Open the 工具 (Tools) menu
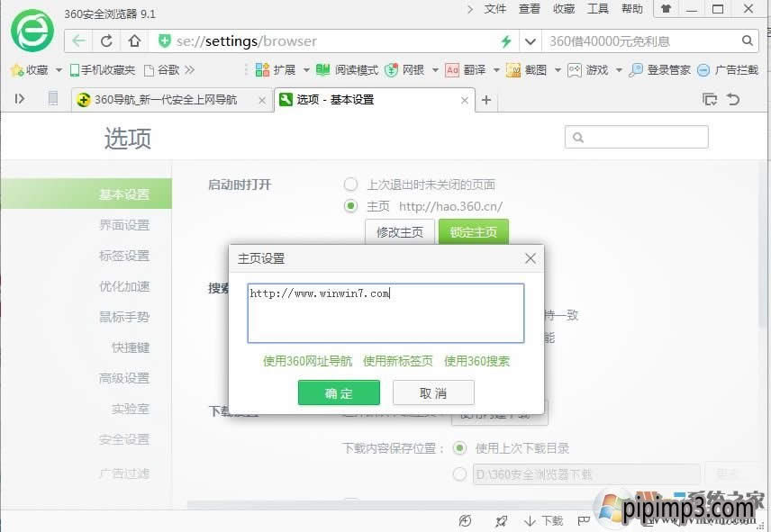Screen dimensions: 771x532 pyautogui.click(x=598, y=9)
